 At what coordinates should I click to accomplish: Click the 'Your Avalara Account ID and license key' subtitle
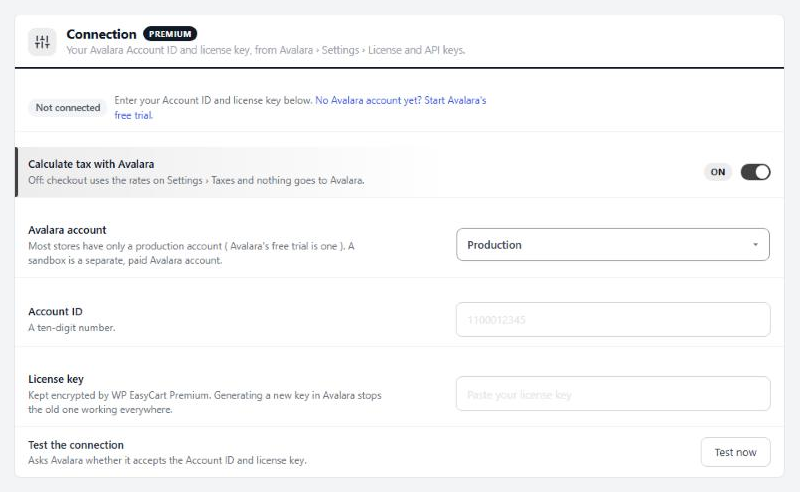(x=266, y=50)
